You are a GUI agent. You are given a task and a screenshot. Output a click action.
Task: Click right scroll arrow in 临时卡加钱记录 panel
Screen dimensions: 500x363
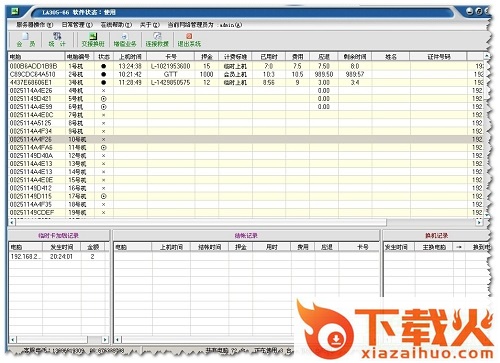[x=105, y=340]
